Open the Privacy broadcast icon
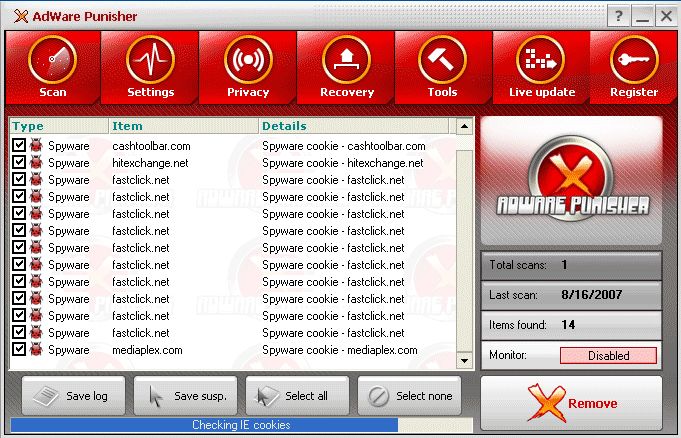 click(248, 60)
